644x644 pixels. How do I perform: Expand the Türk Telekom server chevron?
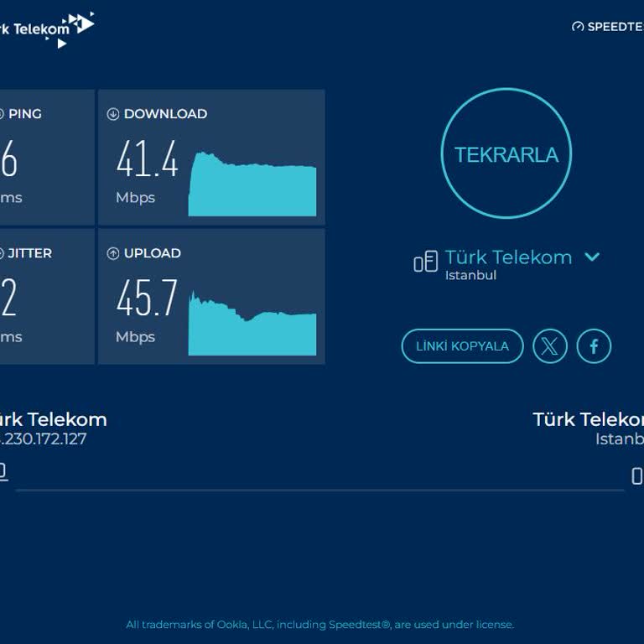pos(592,257)
